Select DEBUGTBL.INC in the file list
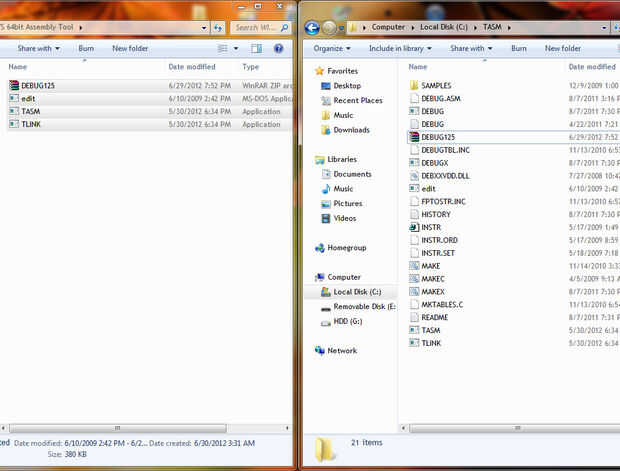 (440, 150)
